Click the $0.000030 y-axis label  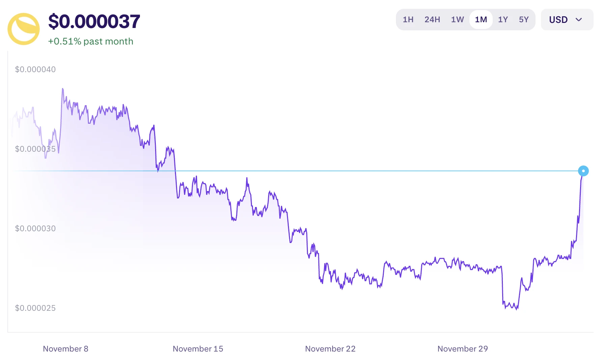coord(35,229)
